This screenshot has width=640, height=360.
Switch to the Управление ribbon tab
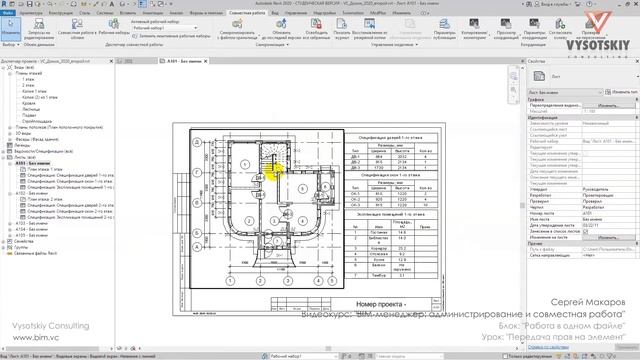point(296,13)
